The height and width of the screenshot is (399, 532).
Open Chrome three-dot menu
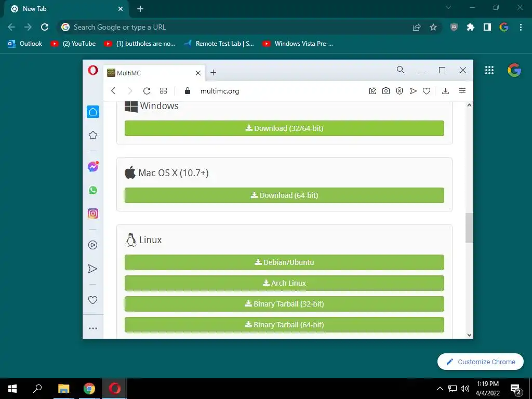(x=521, y=27)
